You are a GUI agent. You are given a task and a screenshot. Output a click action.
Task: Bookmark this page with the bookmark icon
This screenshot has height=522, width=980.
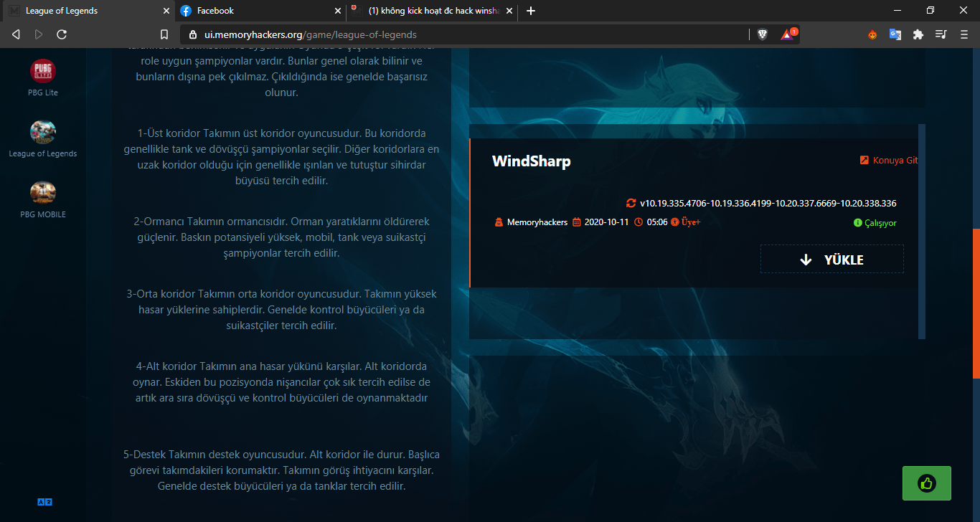coord(164,34)
